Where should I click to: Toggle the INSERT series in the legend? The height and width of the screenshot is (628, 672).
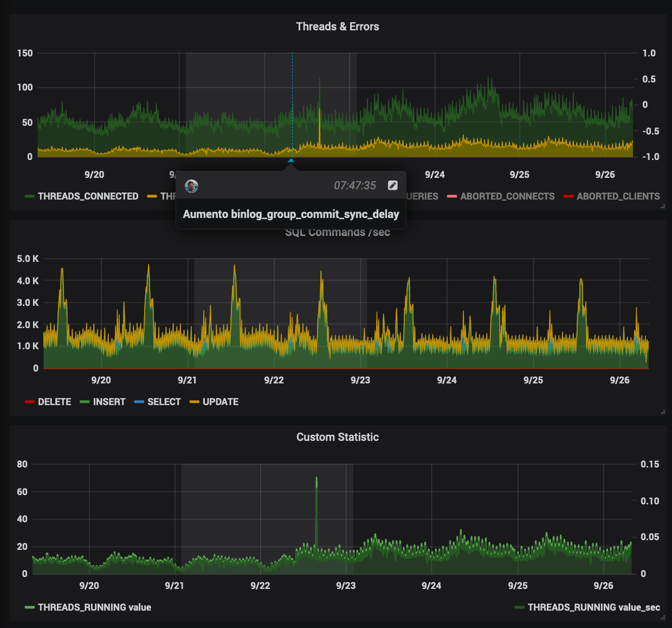(109, 402)
